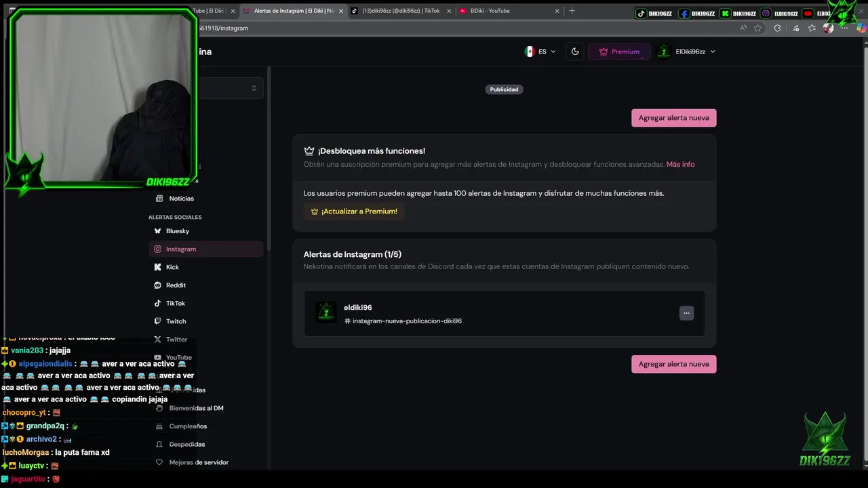This screenshot has height=488, width=868.
Task: Click Agregar alerta nueva below the alerts list
Action: [x=673, y=364]
